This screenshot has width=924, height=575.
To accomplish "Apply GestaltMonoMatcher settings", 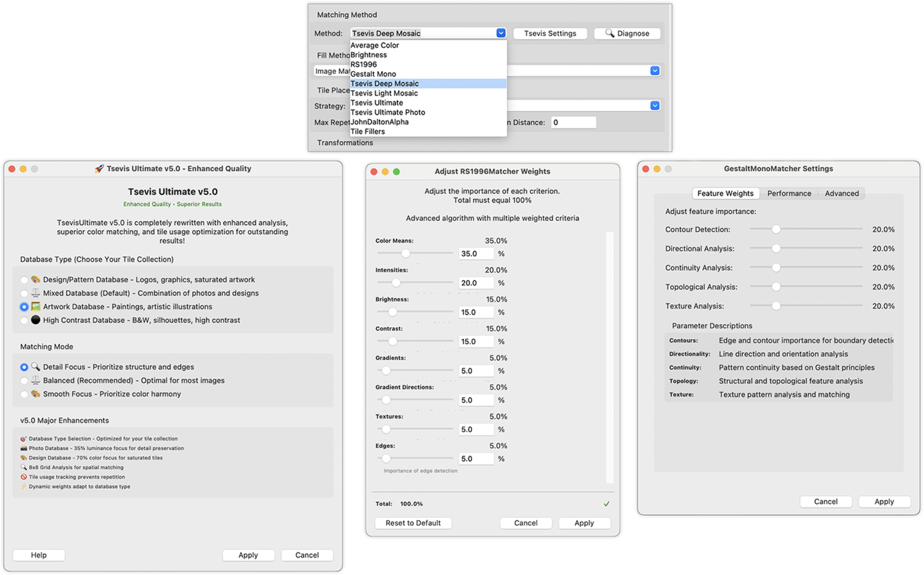I will pos(884,502).
